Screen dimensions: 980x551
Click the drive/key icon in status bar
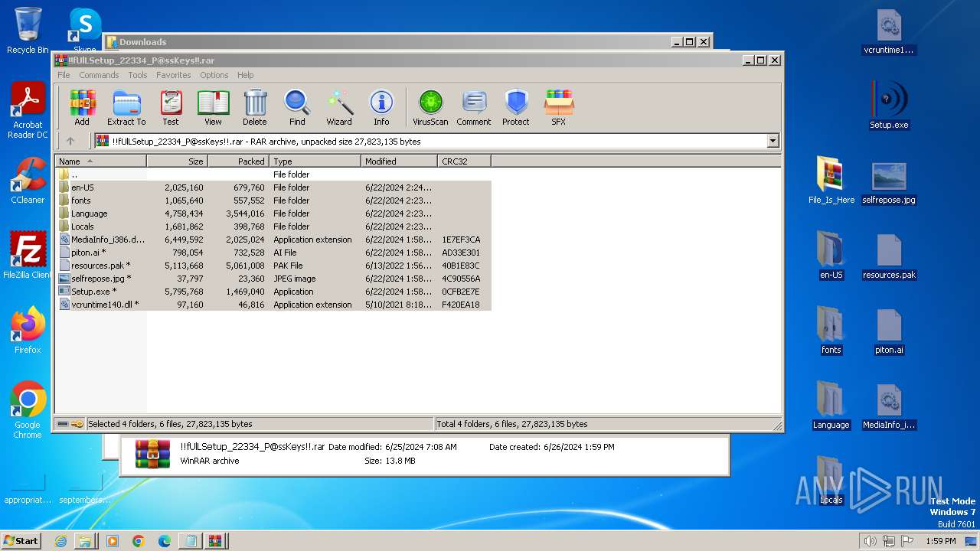[x=70, y=424]
